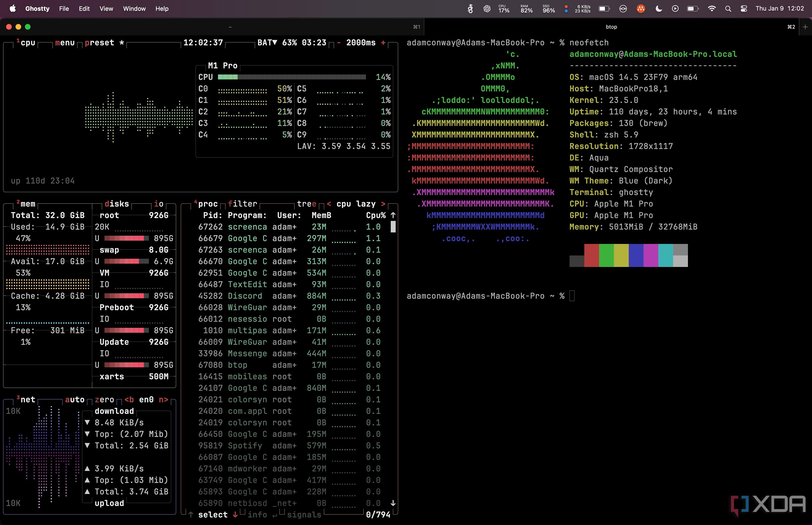Open the Ghostty app menu

coord(37,8)
